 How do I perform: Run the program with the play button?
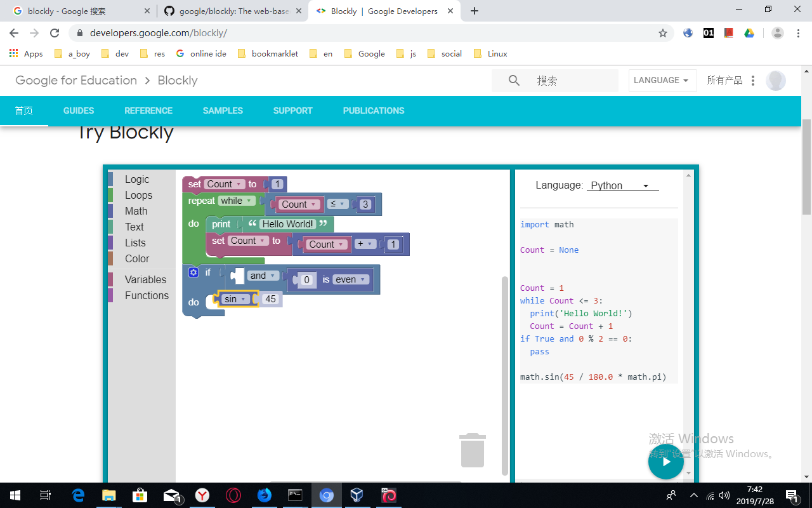pyautogui.click(x=666, y=462)
